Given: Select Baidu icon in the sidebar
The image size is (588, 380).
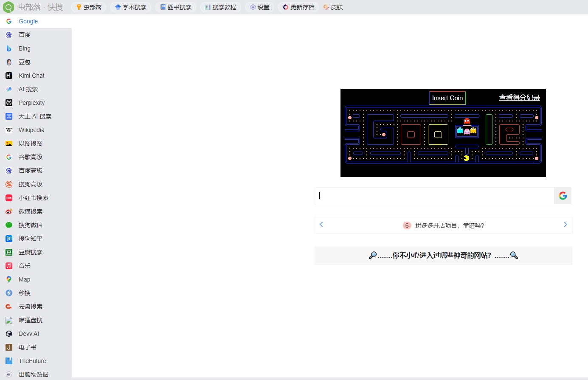Looking at the screenshot, I should [x=9, y=35].
